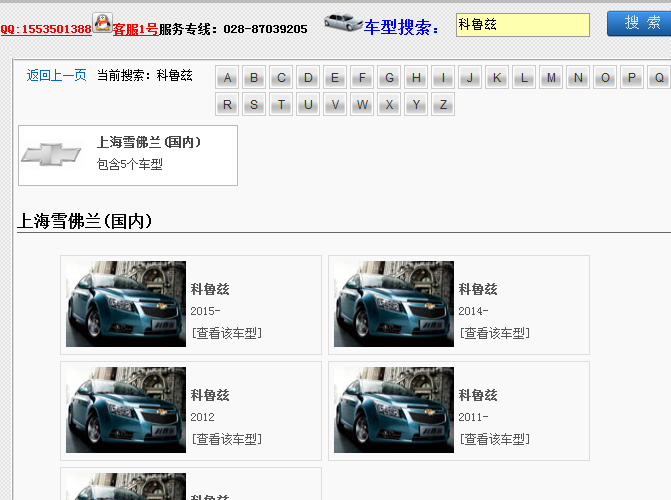Filter brands by letter F
Screen dimensions: 671x500
[x=362, y=77]
